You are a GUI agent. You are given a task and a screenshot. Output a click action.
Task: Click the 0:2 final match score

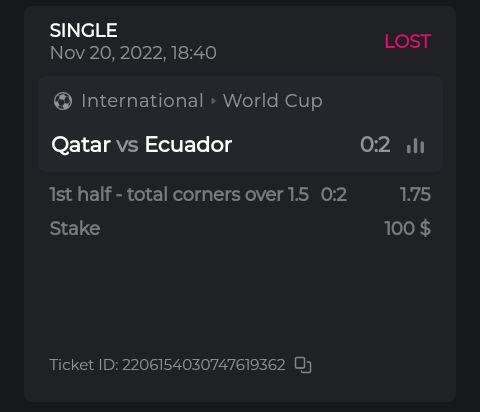pyautogui.click(x=375, y=145)
